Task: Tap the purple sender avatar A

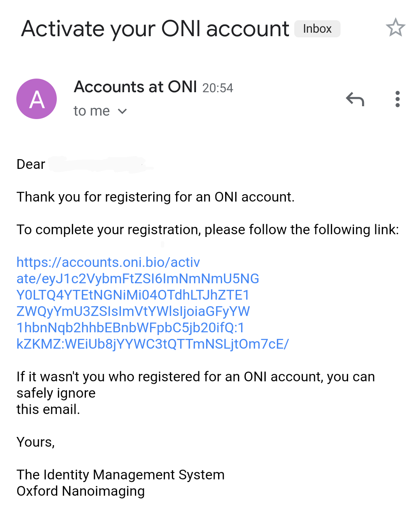Action: coord(37,99)
